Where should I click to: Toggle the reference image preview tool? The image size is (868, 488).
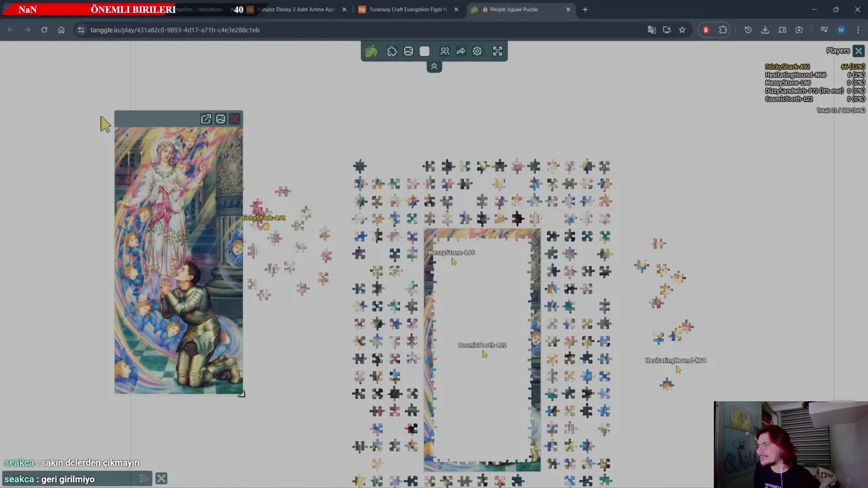pos(408,52)
